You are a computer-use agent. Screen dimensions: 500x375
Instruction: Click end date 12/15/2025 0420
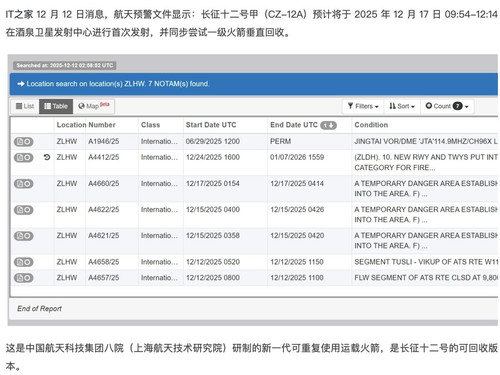click(297, 235)
